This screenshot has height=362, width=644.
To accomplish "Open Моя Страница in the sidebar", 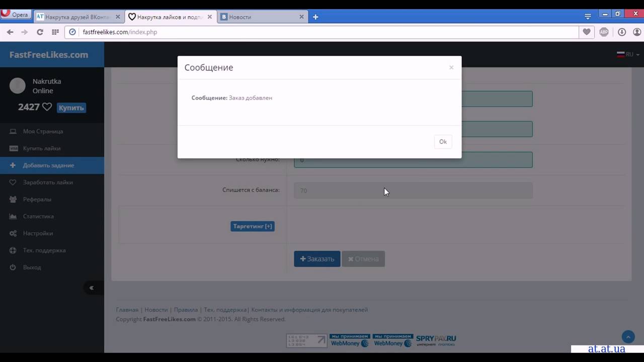I will click(52, 131).
